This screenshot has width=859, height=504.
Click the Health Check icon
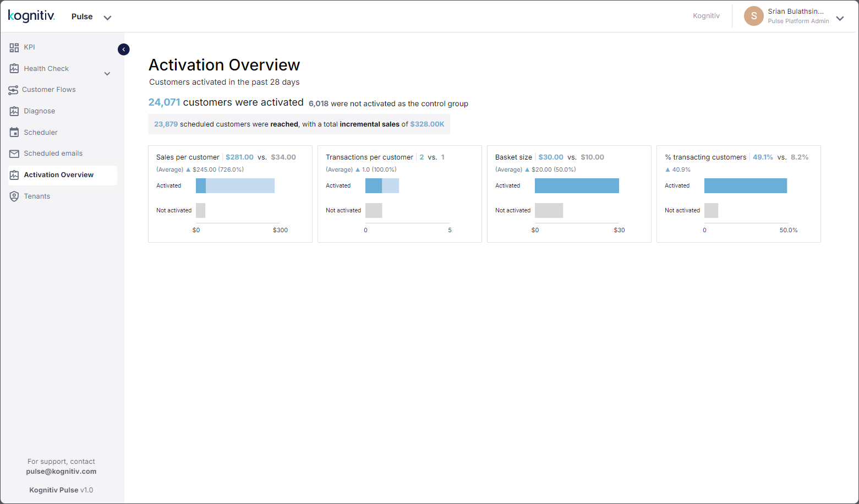coord(14,69)
